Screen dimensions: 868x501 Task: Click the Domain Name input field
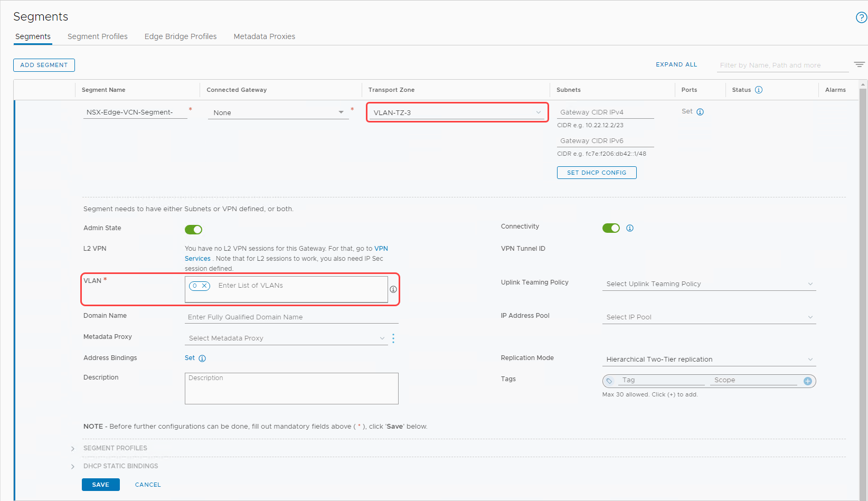pyautogui.click(x=290, y=317)
